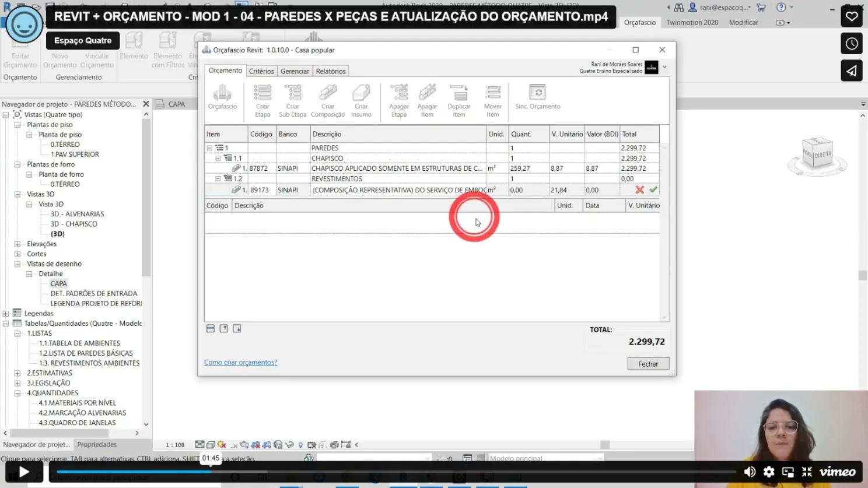Expand the Cortes tree node
Screen dimensions: 868x488
pos(17,254)
